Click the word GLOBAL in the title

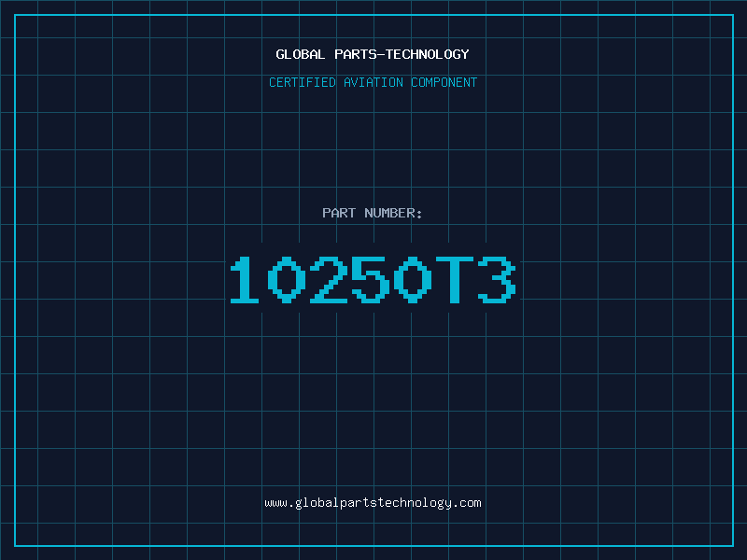pos(301,54)
